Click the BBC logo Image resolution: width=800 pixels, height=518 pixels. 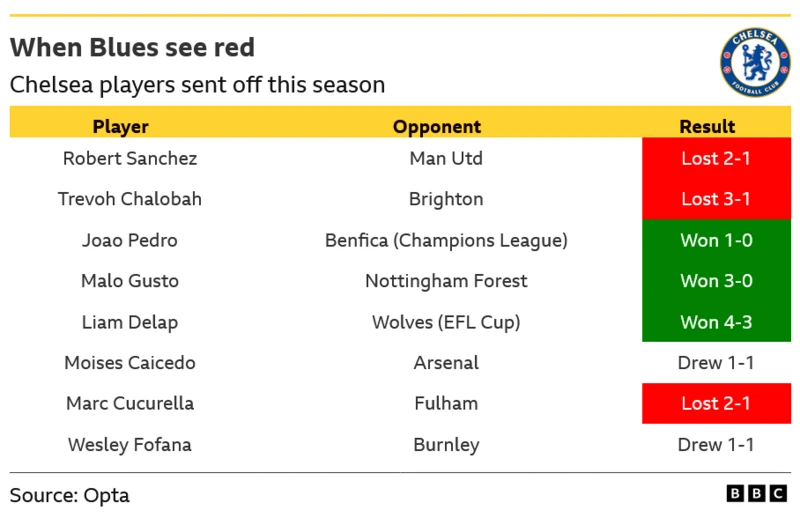pyautogui.click(x=758, y=494)
